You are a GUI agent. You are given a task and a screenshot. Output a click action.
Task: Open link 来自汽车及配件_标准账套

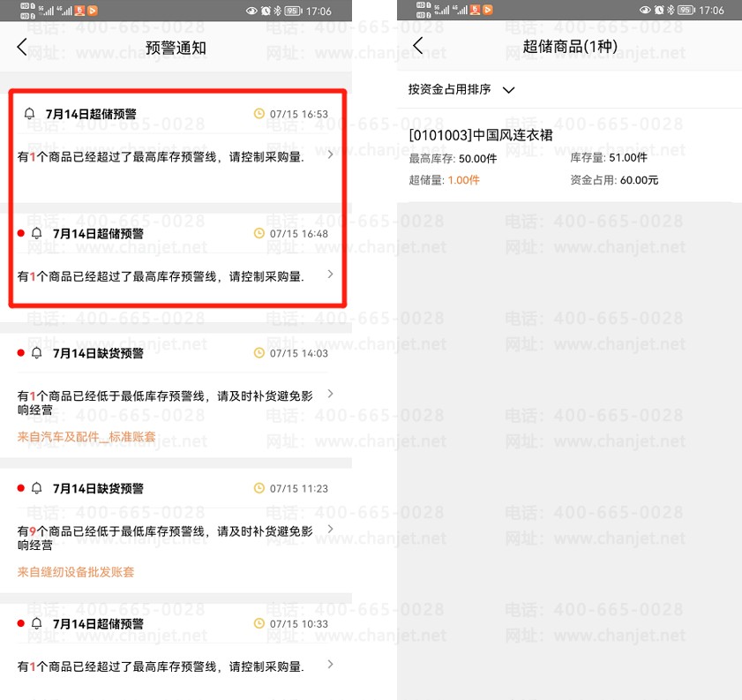[x=86, y=437]
